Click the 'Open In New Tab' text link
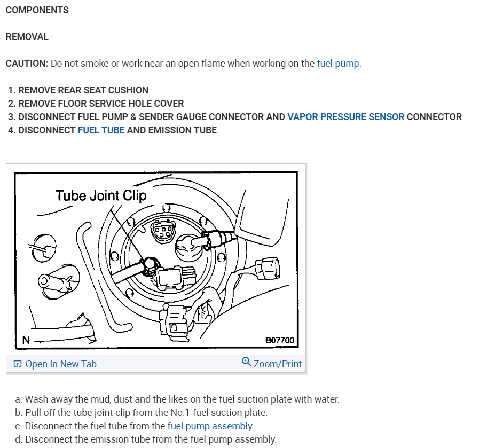Image resolution: width=503 pixels, height=448 pixels. point(61,364)
